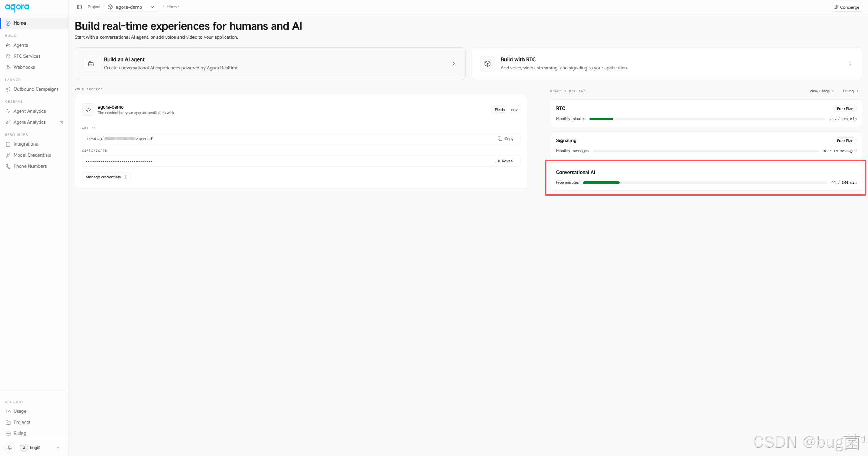
Task: Open RTC Services page
Action: 35,56
